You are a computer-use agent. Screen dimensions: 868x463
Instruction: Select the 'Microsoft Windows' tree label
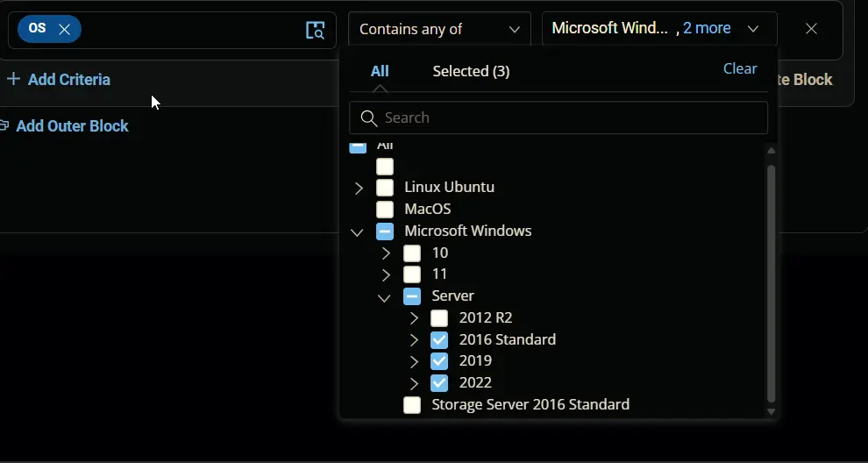pyautogui.click(x=468, y=231)
